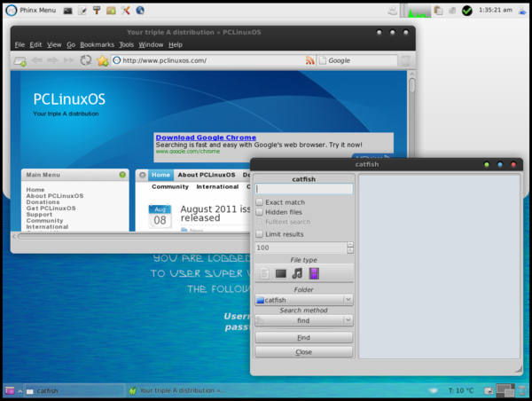Click the bookmark star icon

click(102, 60)
